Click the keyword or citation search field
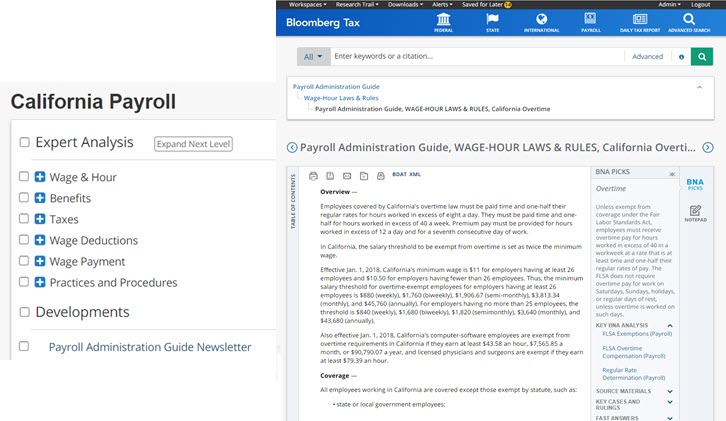Screen dimensions: 726x421 [480, 57]
